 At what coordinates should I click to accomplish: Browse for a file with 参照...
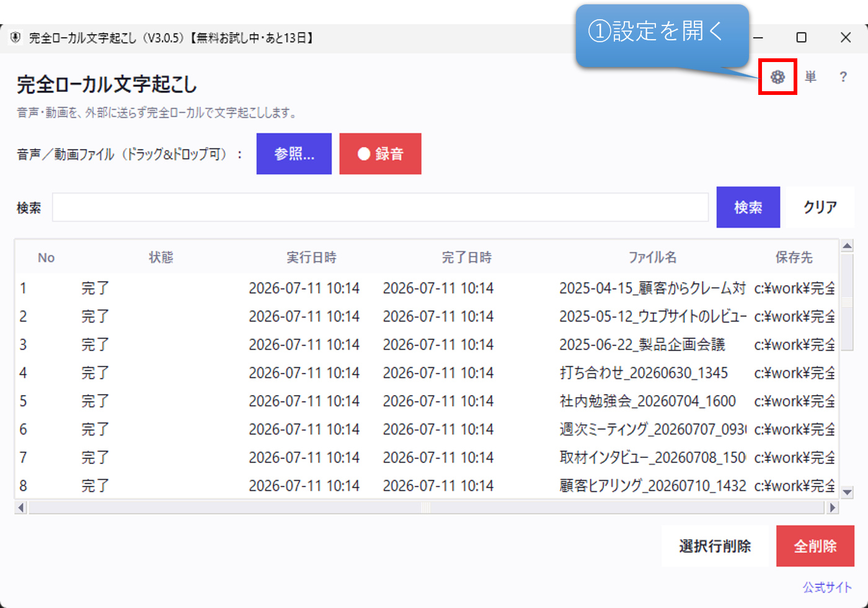click(x=294, y=154)
